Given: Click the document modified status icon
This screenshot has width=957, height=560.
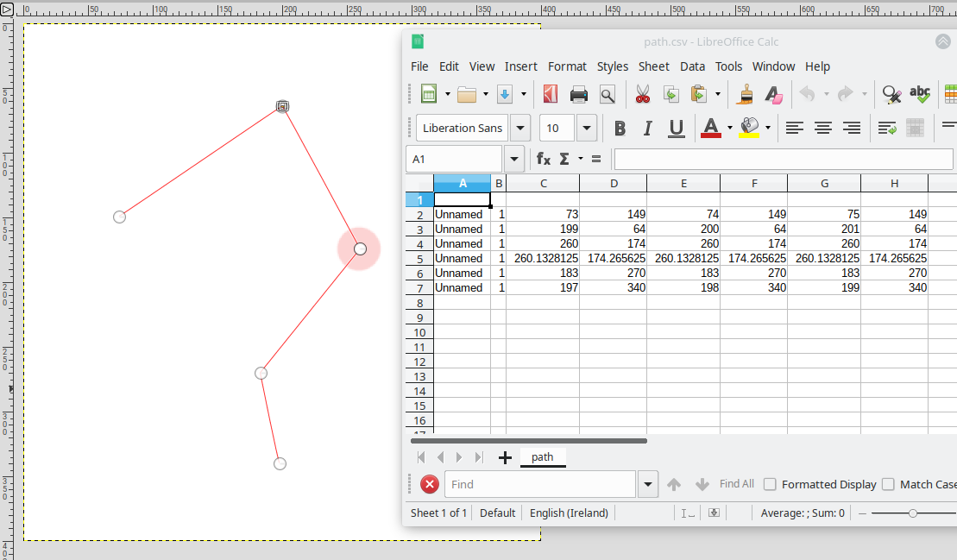Looking at the screenshot, I should coord(714,513).
